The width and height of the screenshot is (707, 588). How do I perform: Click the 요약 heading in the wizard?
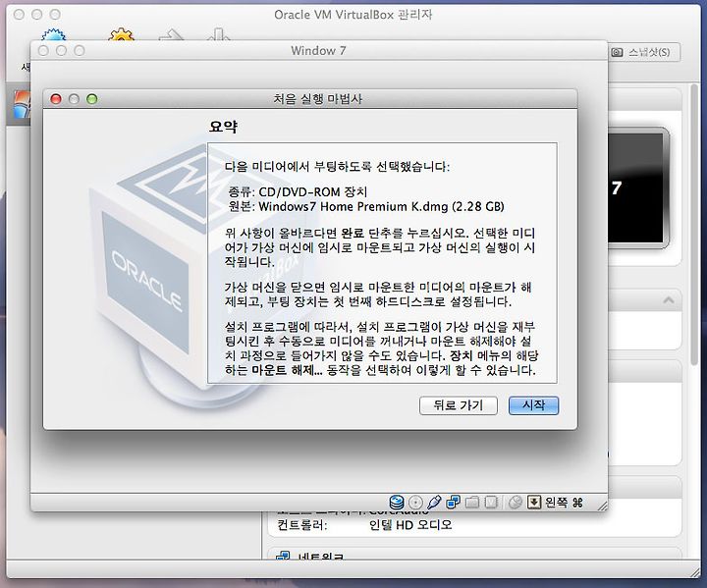pyautogui.click(x=223, y=127)
